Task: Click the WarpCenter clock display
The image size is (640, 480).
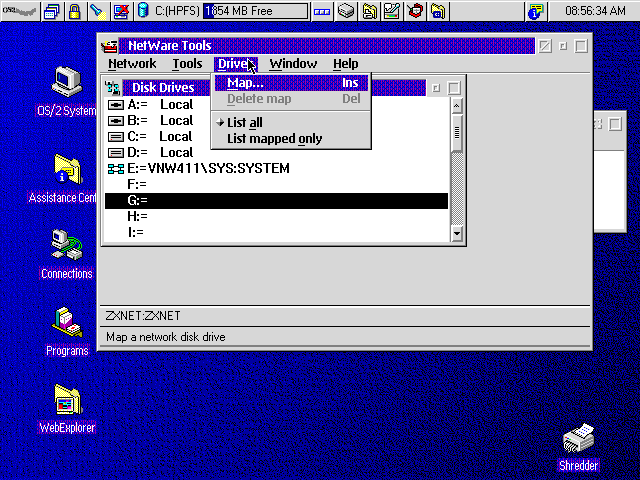Action: pos(595,11)
